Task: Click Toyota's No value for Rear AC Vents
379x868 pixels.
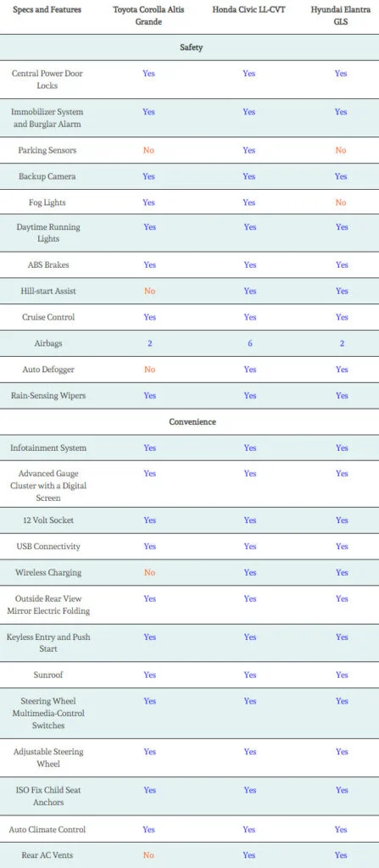Action: (148, 855)
